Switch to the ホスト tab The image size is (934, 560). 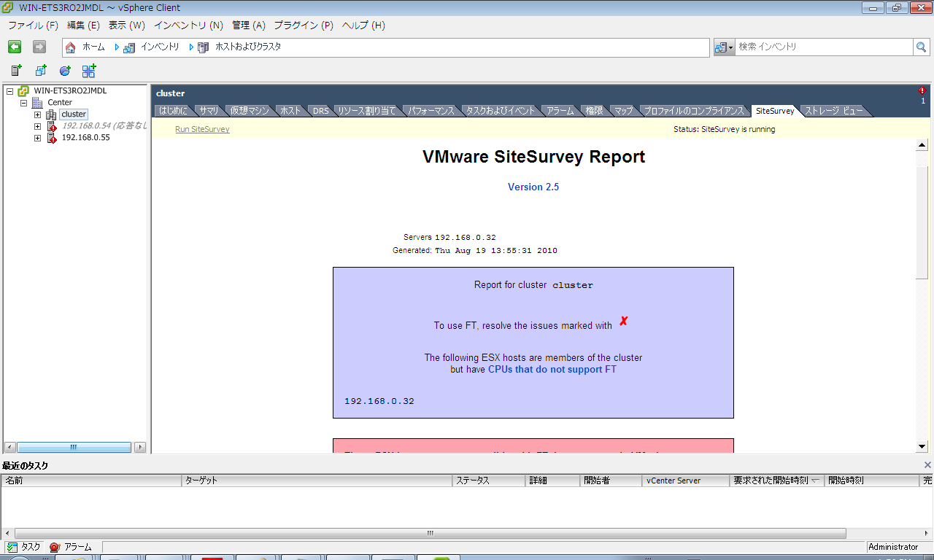(x=290, y=111)
